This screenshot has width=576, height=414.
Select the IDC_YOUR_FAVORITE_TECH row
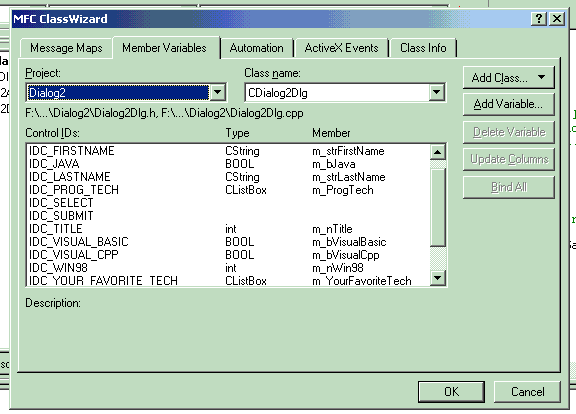pos(228,281)
